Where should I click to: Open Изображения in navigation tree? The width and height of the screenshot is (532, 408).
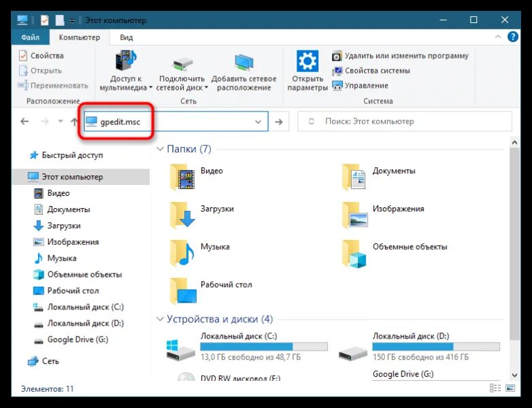[x=66, y=242]
